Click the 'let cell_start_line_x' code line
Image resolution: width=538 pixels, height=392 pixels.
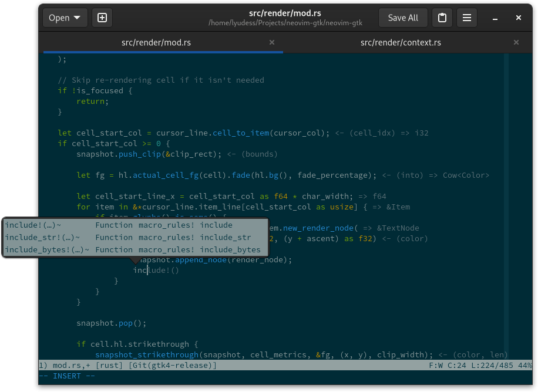click(x=215, y=196)
